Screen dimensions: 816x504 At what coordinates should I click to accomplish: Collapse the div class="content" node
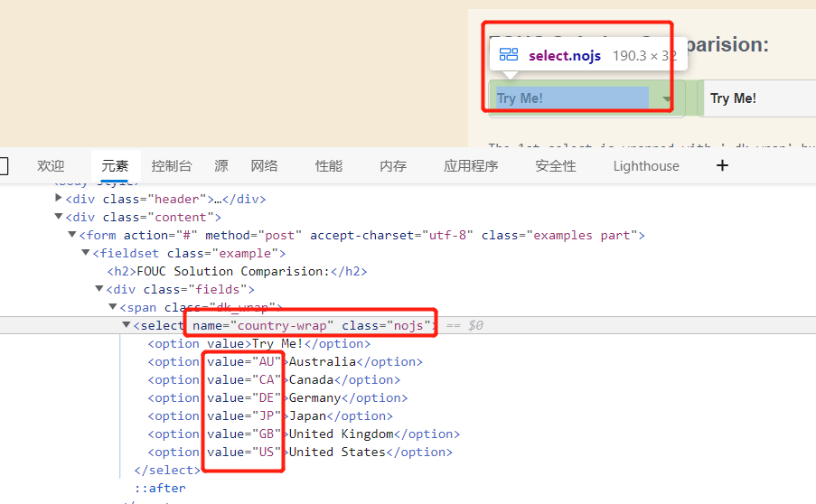58,217
